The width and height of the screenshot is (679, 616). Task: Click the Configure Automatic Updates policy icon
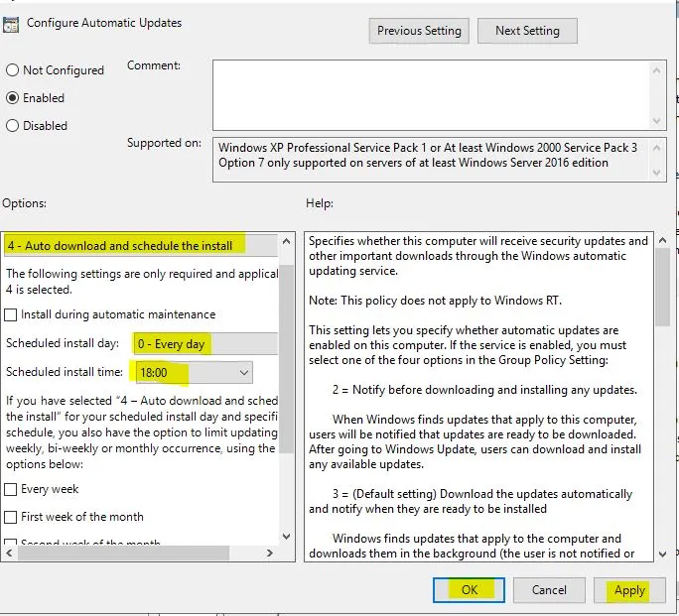coord(13,24)
